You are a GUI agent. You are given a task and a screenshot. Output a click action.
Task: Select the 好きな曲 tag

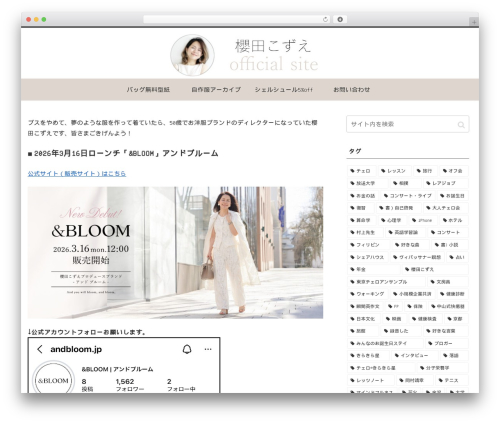click(x=410, y=245)
